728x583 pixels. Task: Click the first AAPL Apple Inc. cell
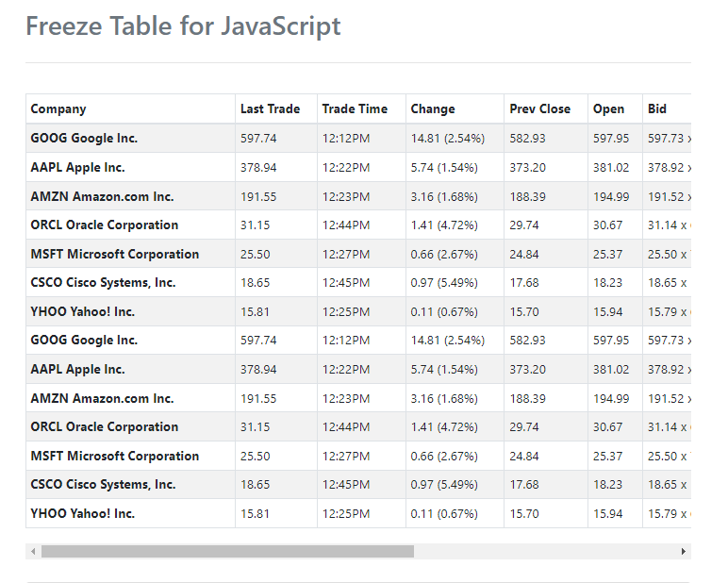(130, 167)
